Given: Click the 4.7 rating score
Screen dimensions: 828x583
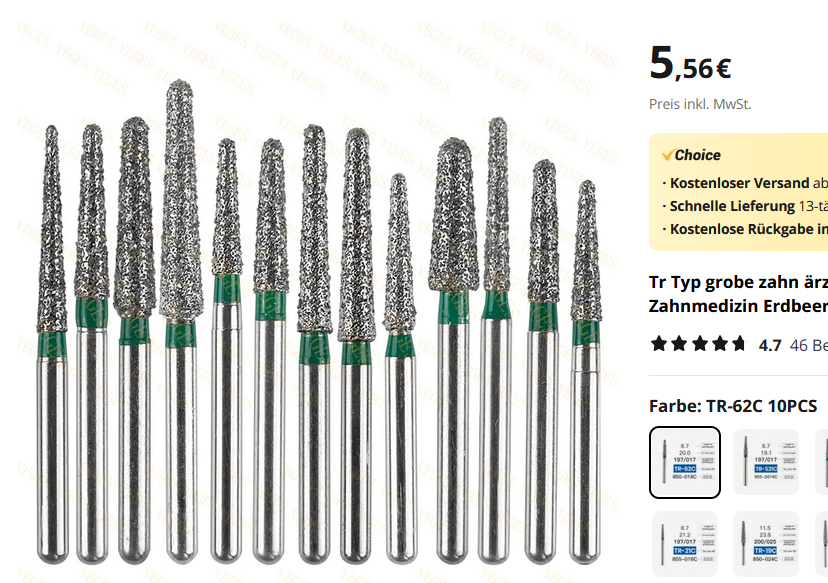Looking at the screenshot, I should coord(770,345).
